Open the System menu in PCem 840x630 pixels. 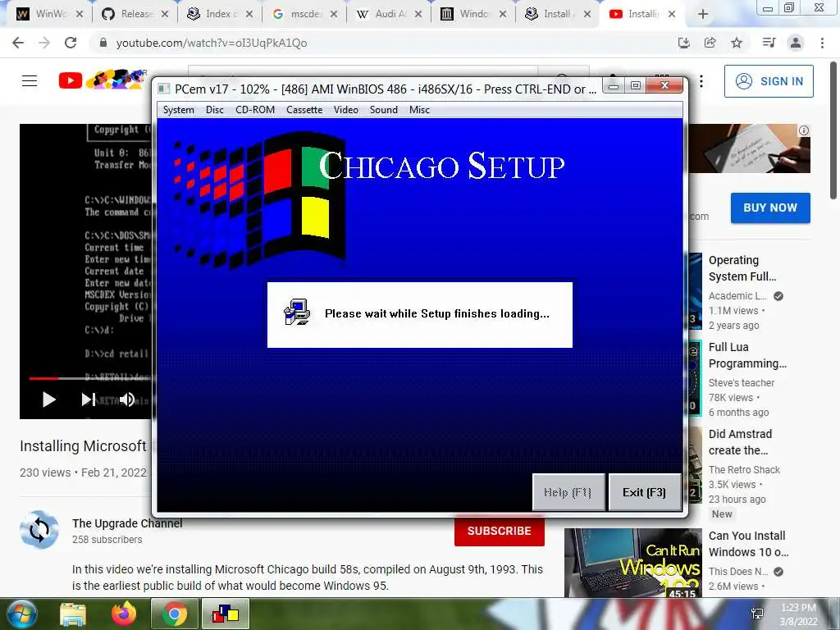[178, 110]
